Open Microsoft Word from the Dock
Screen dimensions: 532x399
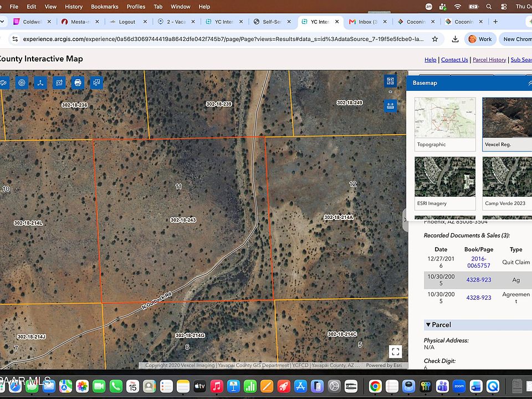(476, 386)
